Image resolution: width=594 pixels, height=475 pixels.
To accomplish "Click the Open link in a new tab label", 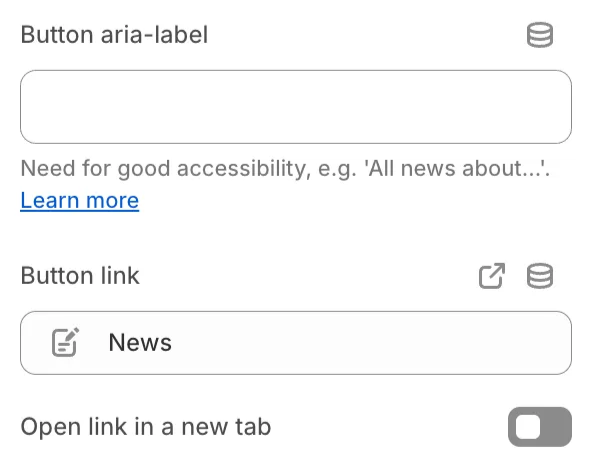I will coord(146,427).
